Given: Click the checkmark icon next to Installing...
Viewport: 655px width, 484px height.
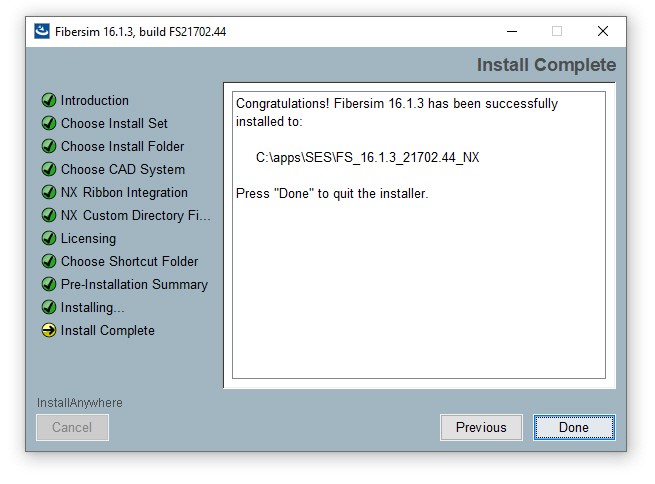Looking at the screenshot, I should tap(49, 307).
